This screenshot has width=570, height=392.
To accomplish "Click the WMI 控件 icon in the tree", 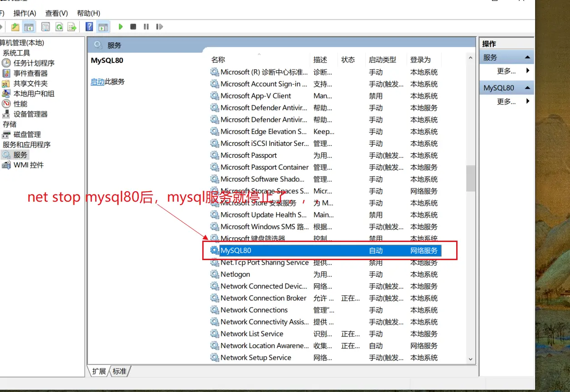I will coord(6,165).
